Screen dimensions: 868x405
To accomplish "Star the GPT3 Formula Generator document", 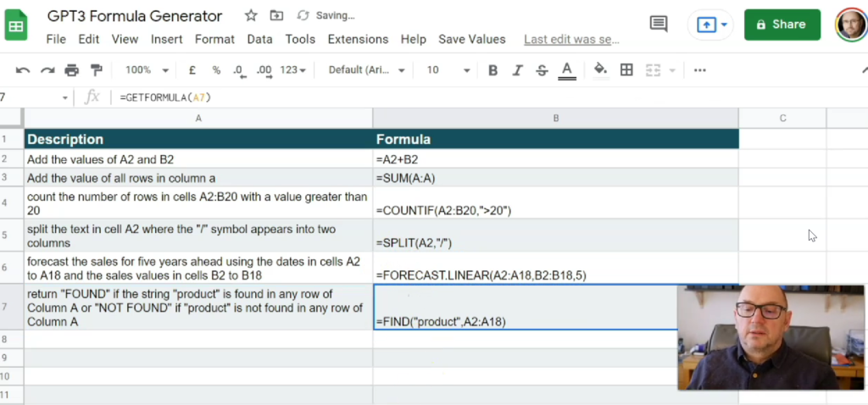I will point(251,15).
